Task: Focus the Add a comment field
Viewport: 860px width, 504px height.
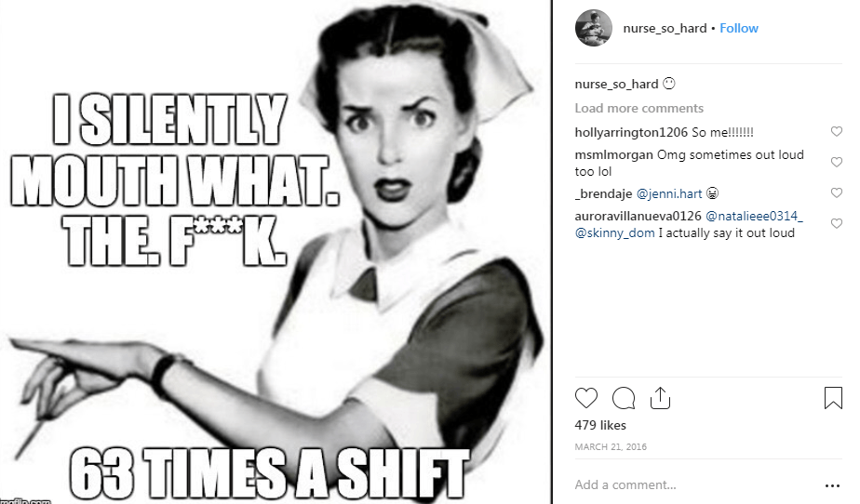Action: [696, 484]
